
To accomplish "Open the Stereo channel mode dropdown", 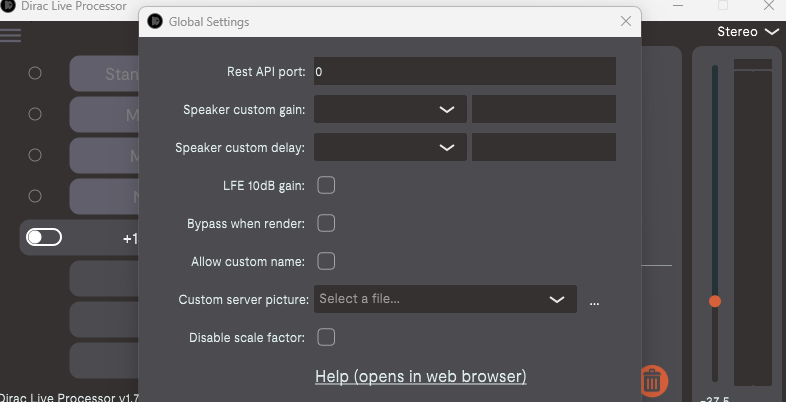I will pos(747,32).
